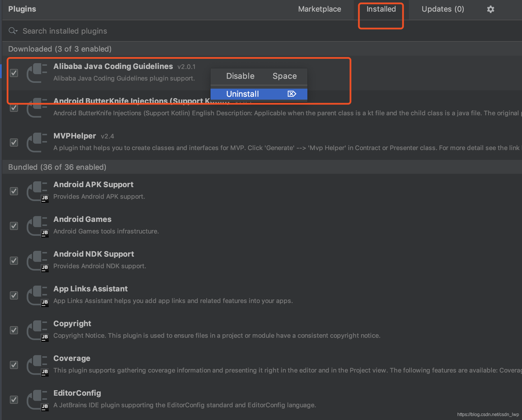Click the EditorConfig description text
This screenshot has height=420, width=522.
(185, 405)
